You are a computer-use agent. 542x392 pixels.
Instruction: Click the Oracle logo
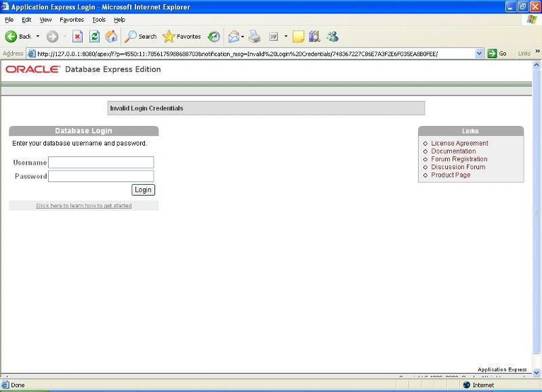(33, 69)
